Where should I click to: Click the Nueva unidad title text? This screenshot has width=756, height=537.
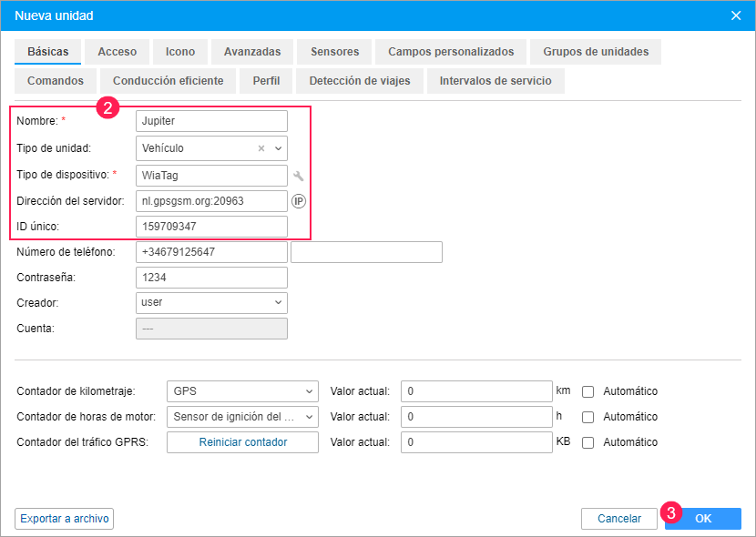(54, 15)
